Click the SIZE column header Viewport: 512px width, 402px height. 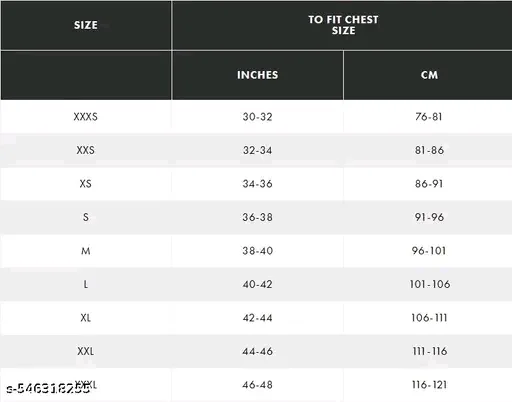[86, 25]
